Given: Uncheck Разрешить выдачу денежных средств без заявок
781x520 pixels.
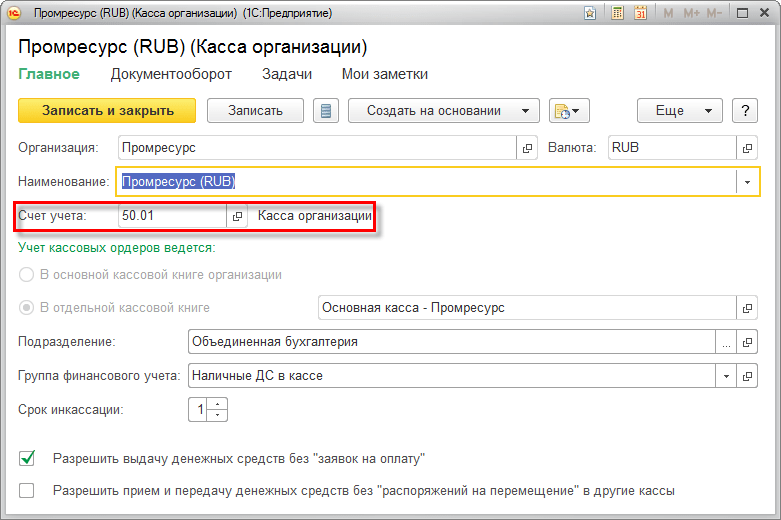Looking at the screenshot, I should point(26,458).
